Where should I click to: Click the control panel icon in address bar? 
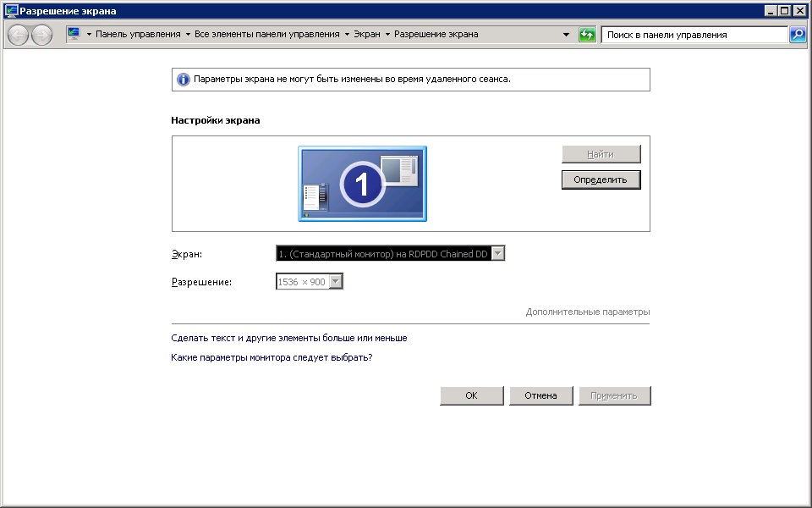click(x=74, y=35)
